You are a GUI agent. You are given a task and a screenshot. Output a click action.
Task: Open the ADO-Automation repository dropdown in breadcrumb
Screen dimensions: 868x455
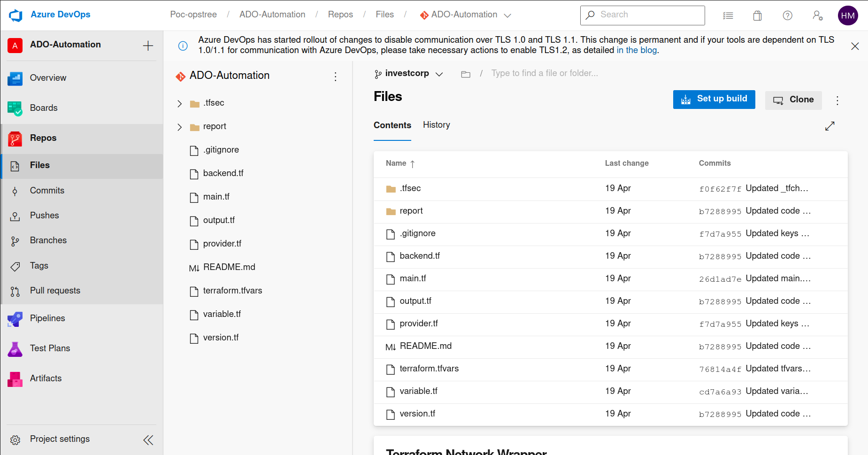tap(465, 15)
